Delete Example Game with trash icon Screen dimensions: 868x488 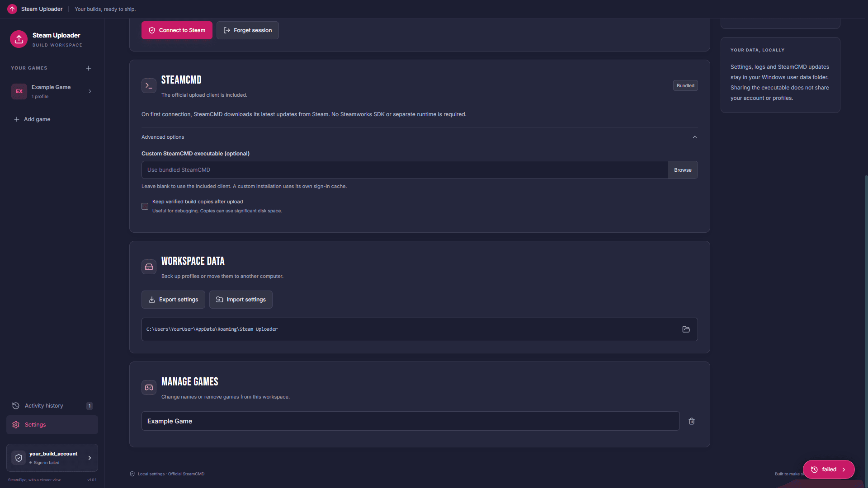tap(692, 421)
